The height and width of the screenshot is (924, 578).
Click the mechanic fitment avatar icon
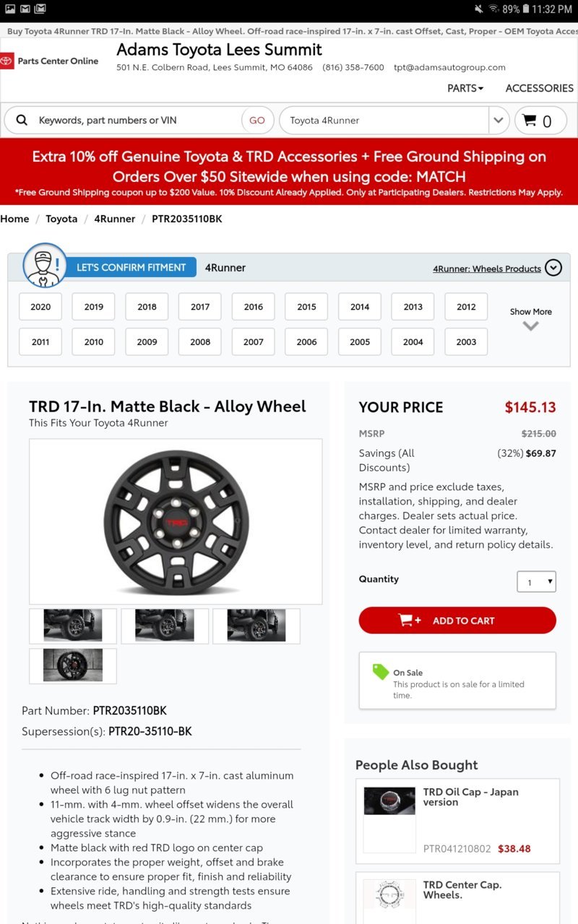[45, 266]
